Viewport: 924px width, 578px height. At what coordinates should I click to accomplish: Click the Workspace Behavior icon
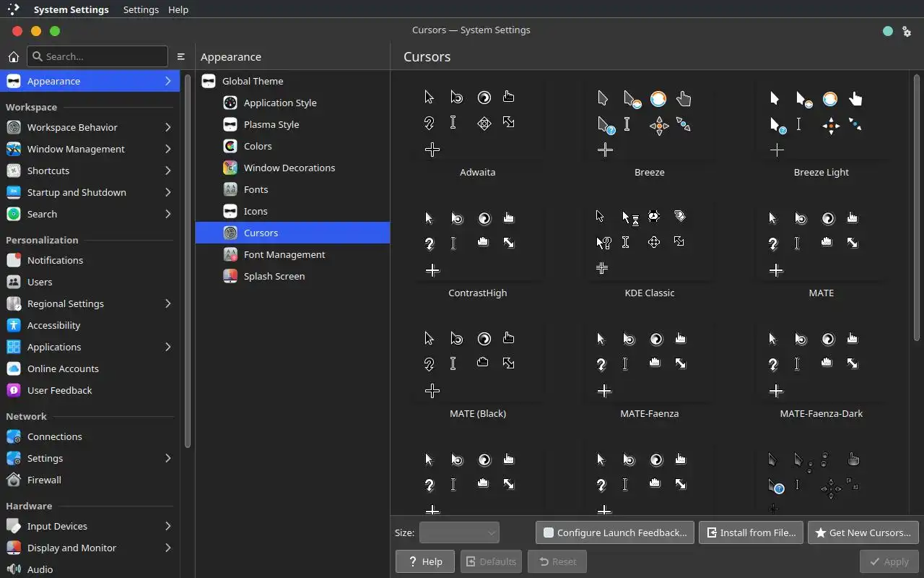tap(13, 127)
